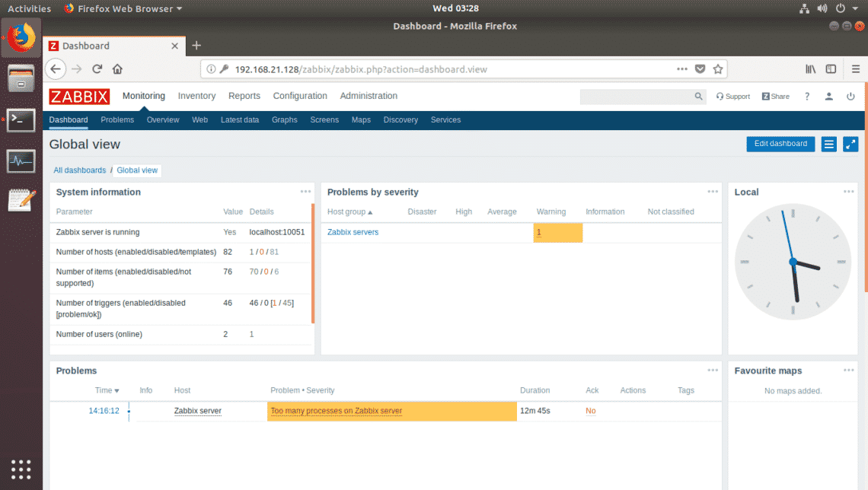Toggle dashboard fullscreen mode icon
The height and width of the screenshot is (490, 868).
[850, 145]
